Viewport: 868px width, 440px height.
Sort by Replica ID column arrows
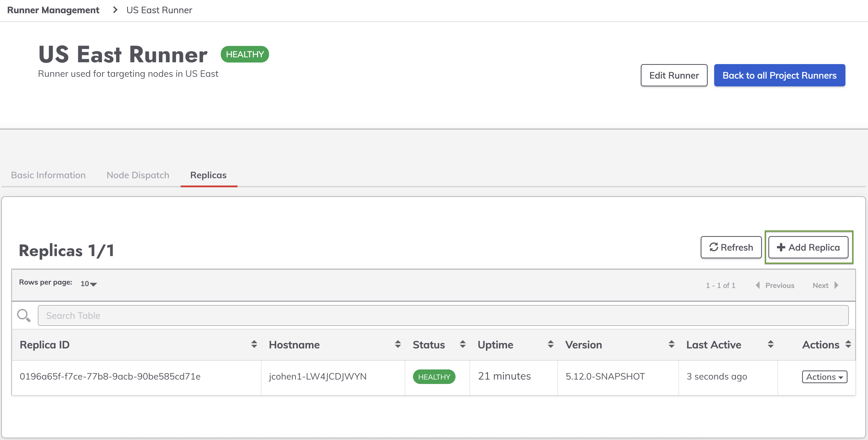tap(254, 344)
